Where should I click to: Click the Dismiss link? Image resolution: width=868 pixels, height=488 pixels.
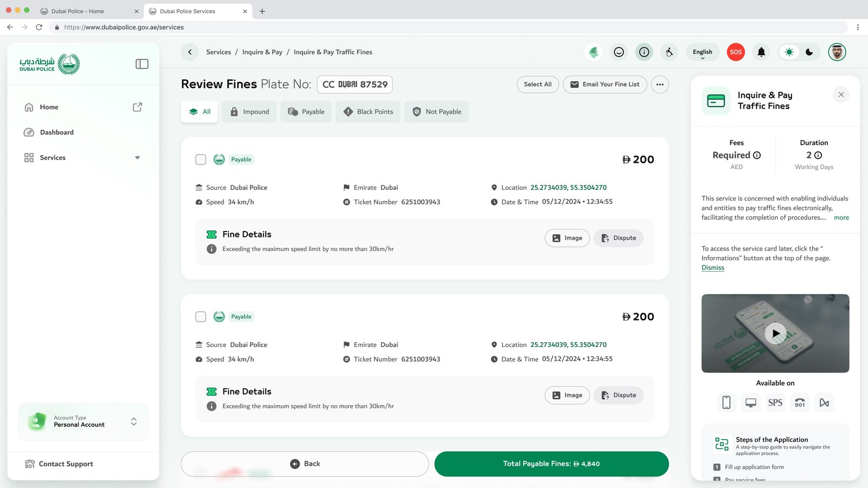coord(713,268)
